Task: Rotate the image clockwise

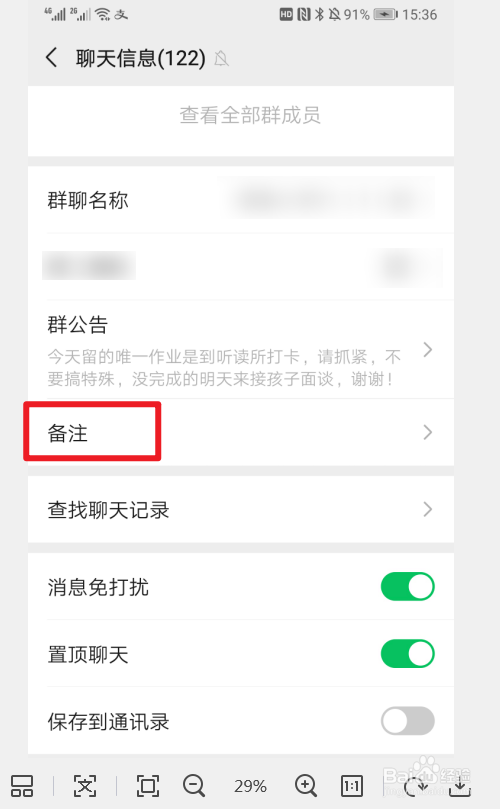Action: [x=414, y=786]
